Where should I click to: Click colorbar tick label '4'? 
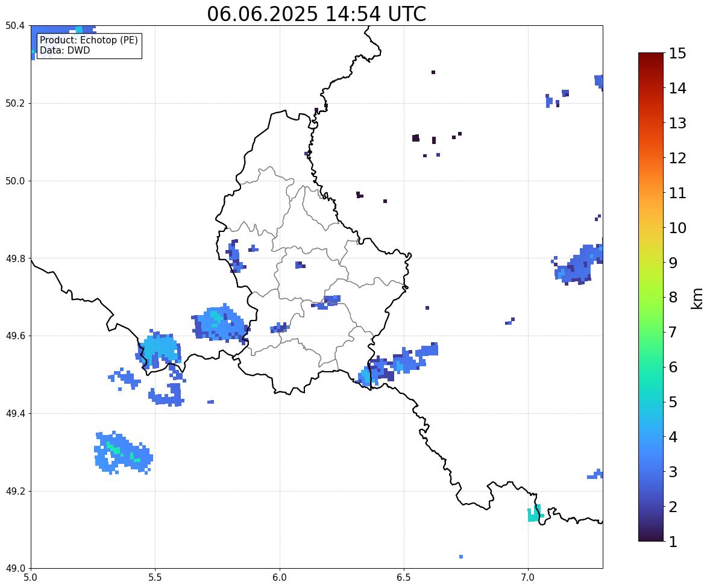click(673, 437)
